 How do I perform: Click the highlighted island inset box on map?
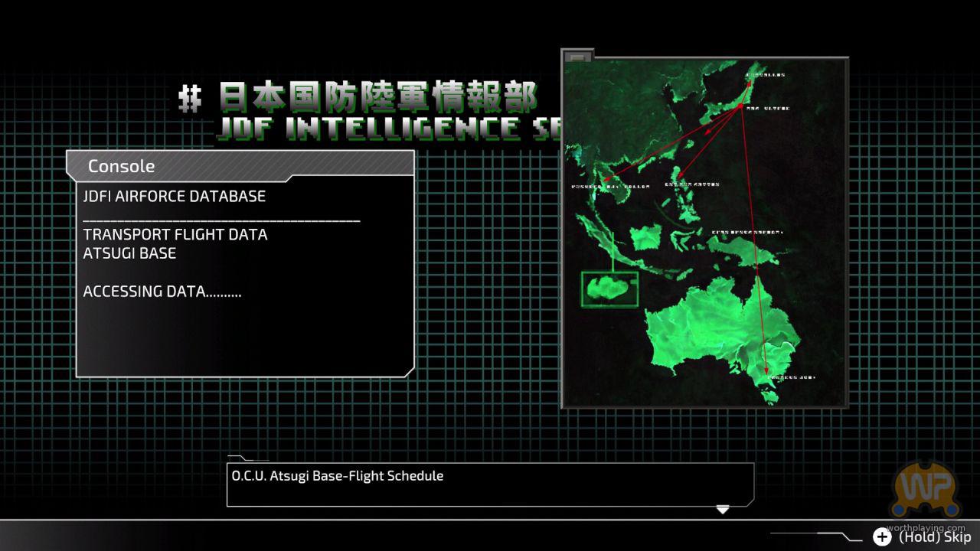click(609, 289)
